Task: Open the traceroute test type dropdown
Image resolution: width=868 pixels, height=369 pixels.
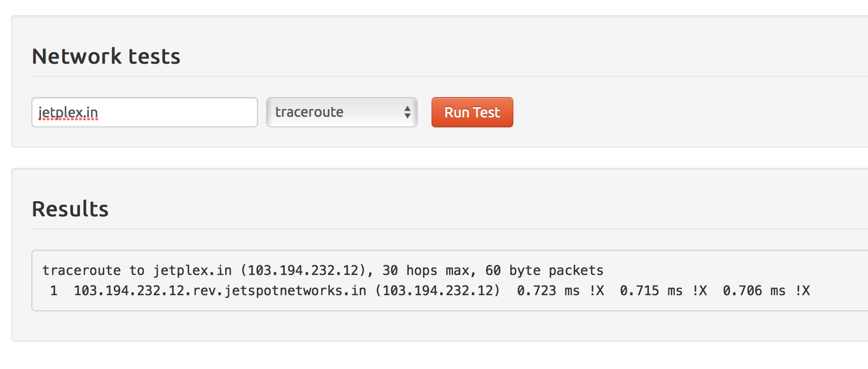Action: pos(342,112)
